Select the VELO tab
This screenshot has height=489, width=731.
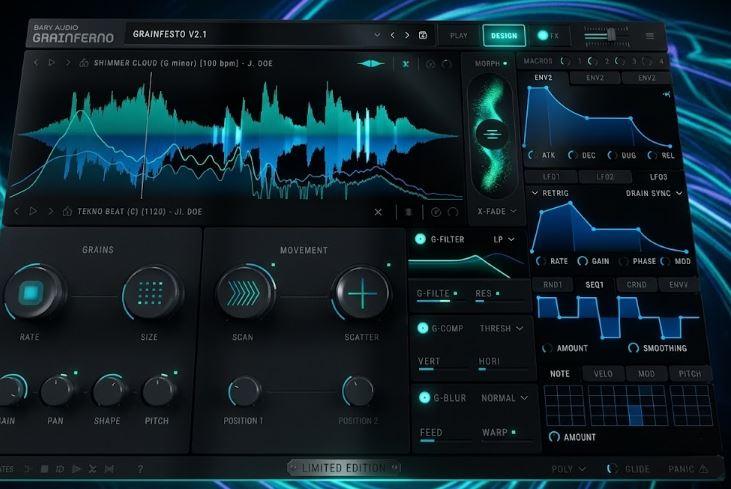(x=603, y=374)
